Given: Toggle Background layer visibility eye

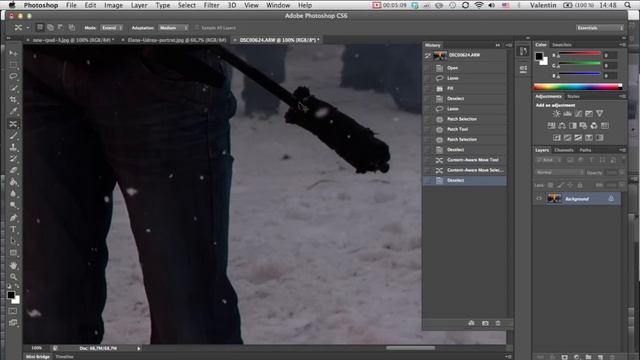Looking at the screenshot, I should pos(539,199).
